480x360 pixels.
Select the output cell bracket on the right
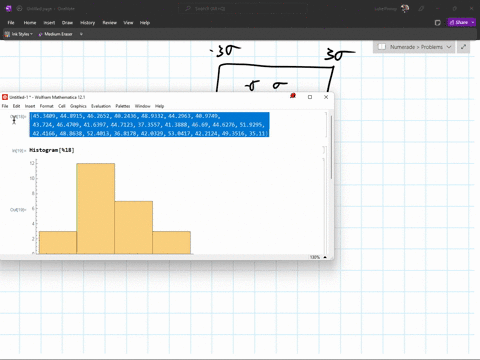(326, 125)
